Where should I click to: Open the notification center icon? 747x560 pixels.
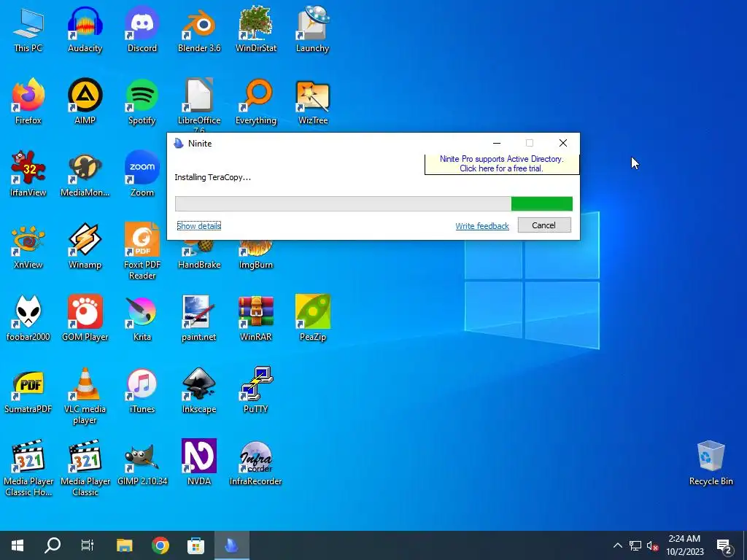(724, 545)
